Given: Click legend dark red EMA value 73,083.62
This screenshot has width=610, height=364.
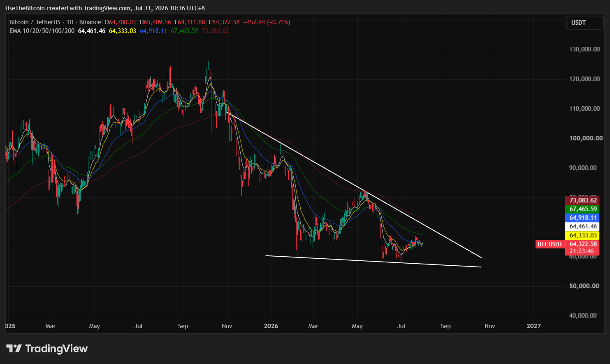Looking at the screenshot, I should (x=215, y=31).
